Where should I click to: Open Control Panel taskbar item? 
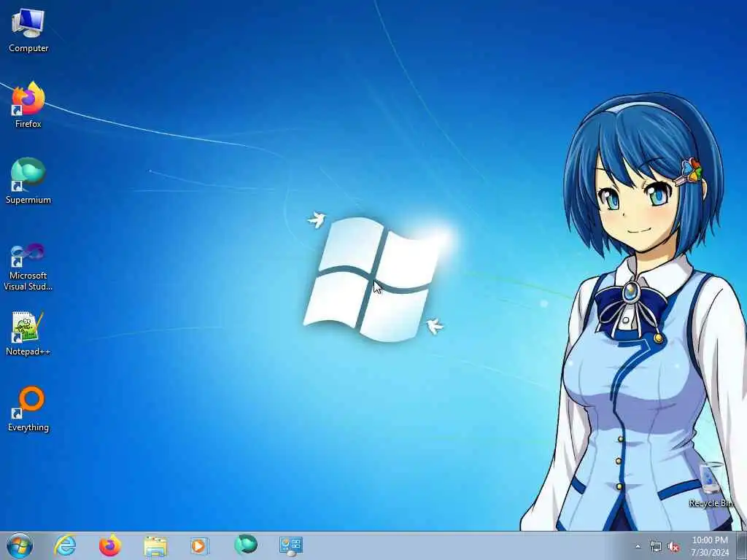click(x=290, y=545)
